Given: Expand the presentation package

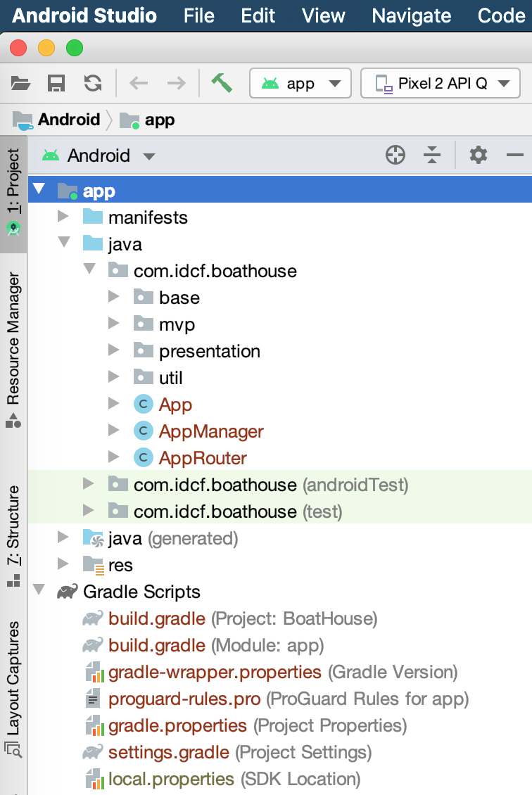Looking at the screenshot, I should 114,351.
